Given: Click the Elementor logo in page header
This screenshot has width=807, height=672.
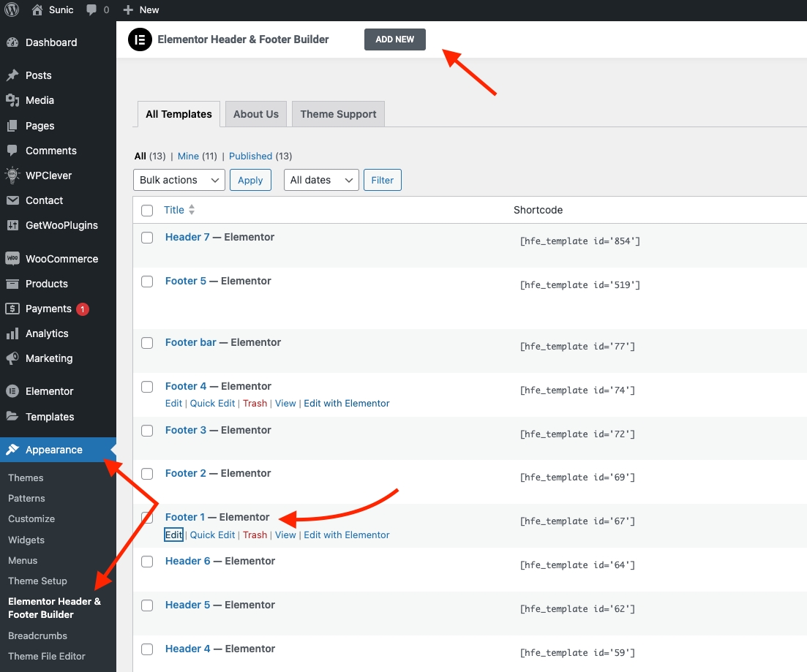Looking at the screenshot, I should (x=140, y=39).
